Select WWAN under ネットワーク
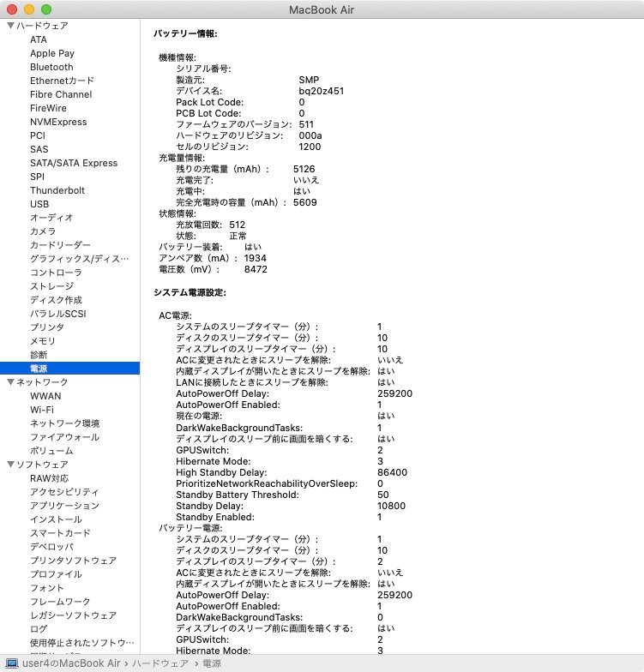 [x=45, y=396]
